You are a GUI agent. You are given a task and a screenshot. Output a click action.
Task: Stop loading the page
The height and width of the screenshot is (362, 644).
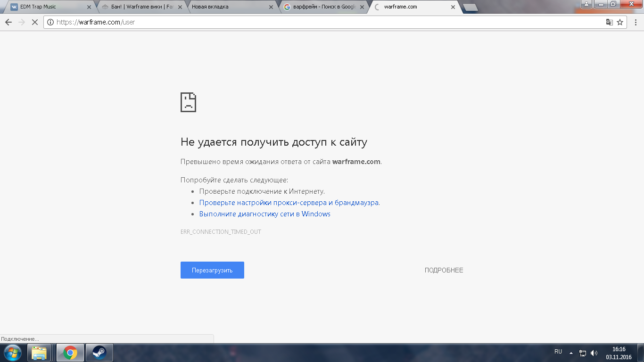(35, 22)
